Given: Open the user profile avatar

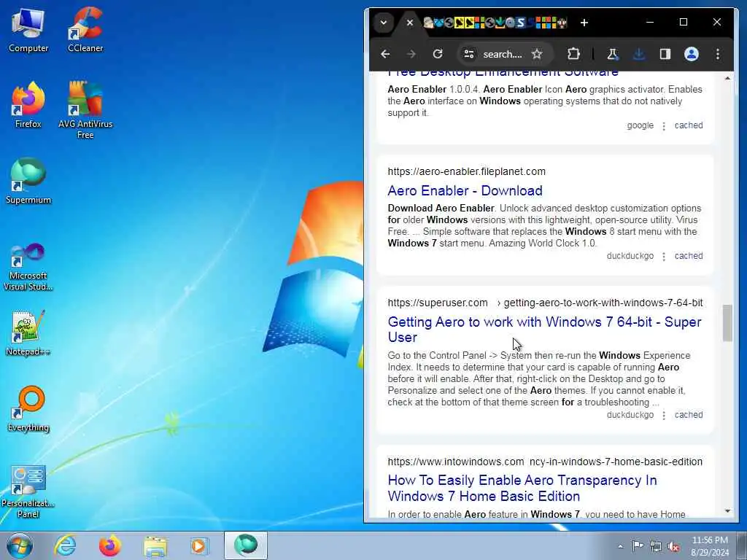Looking at the screenshot, I should tap(692, 54).
